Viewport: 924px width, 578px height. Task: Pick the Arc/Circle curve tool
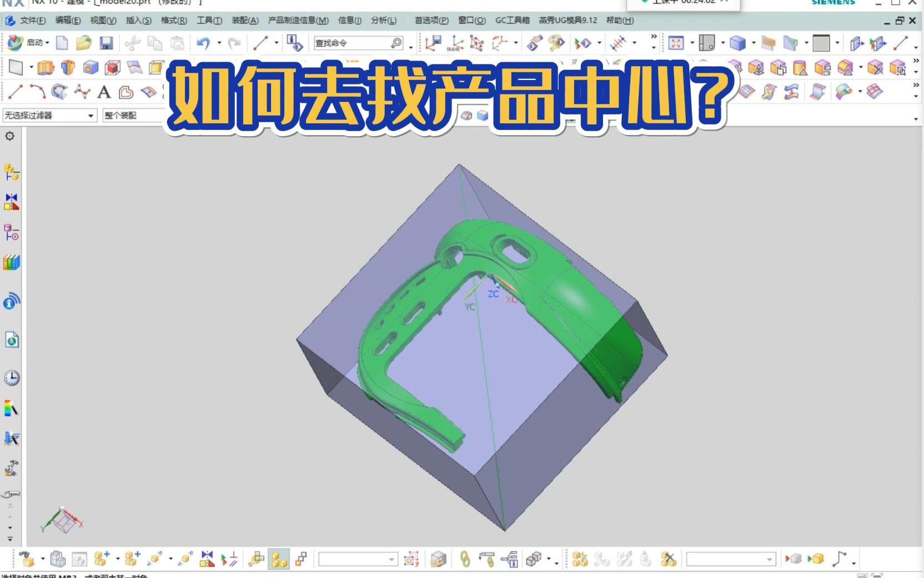[37, 92]
